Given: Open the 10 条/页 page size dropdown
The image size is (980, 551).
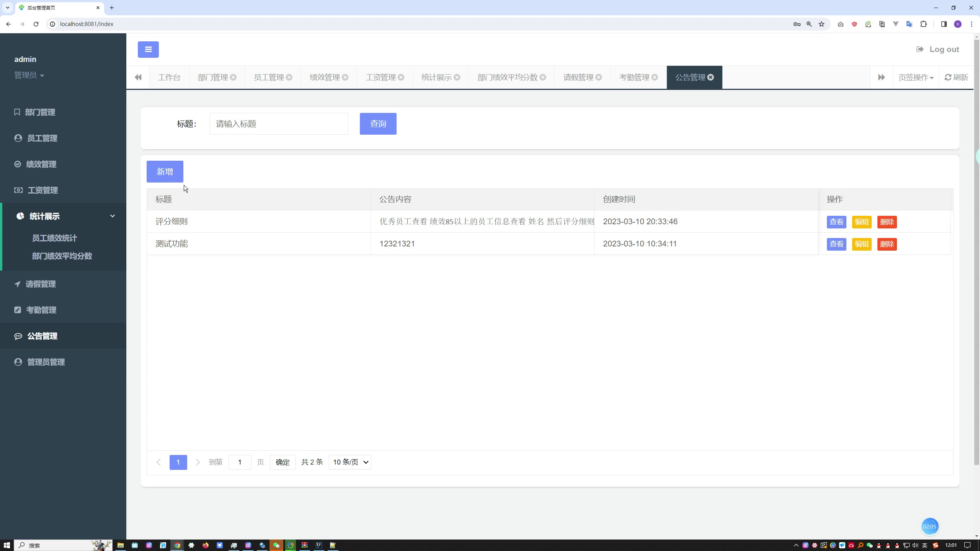Looking at the screenshot, I should coord(350,462).
